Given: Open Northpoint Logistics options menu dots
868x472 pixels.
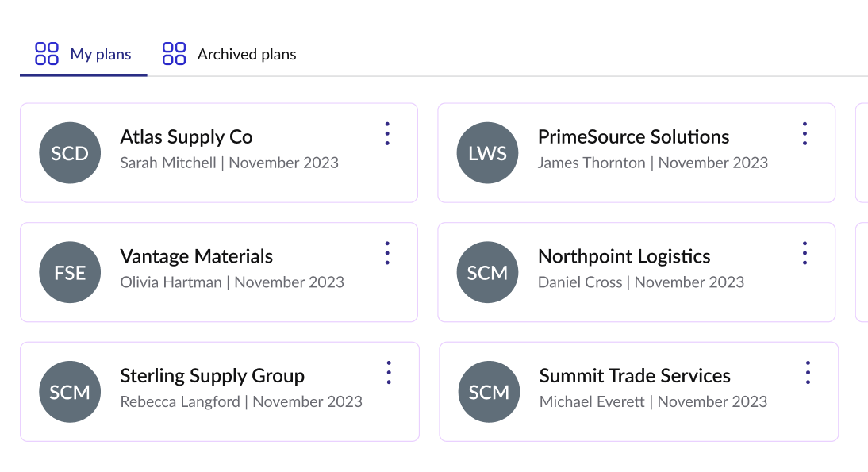Looking at the screenshot, I should [x=805, y=253].
